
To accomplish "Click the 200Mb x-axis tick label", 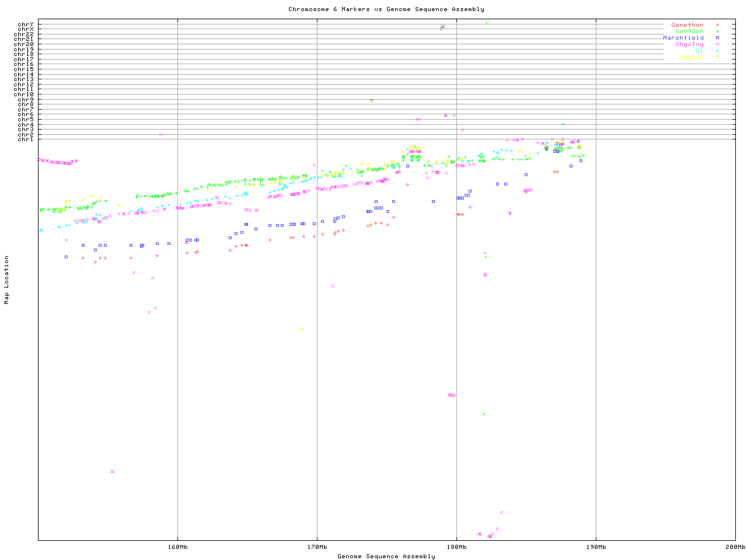I will (735, 547).
